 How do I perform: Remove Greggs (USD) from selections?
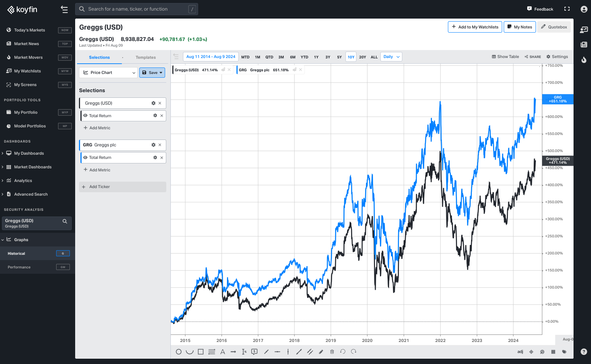[x=160, y=103]
